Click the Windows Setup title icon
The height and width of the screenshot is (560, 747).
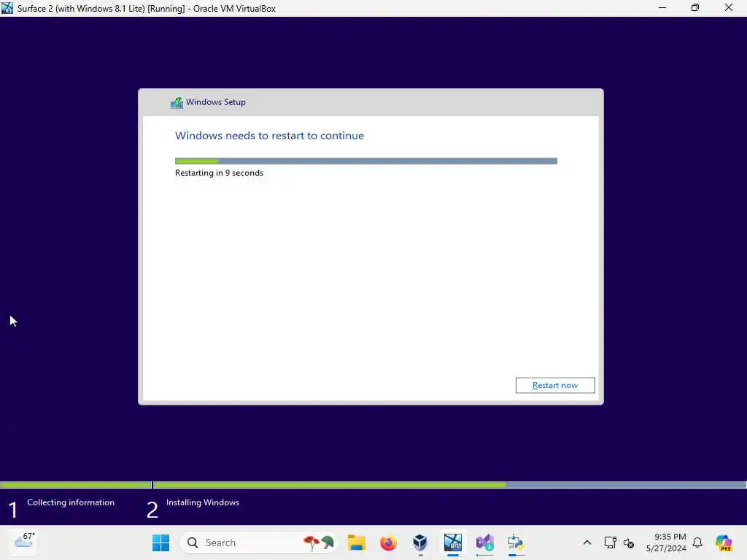point(177,102)
